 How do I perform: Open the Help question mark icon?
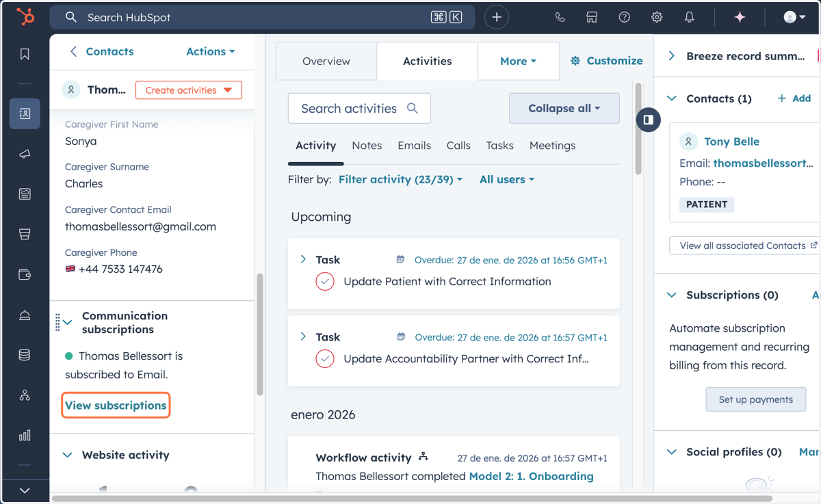click(625, 17)
